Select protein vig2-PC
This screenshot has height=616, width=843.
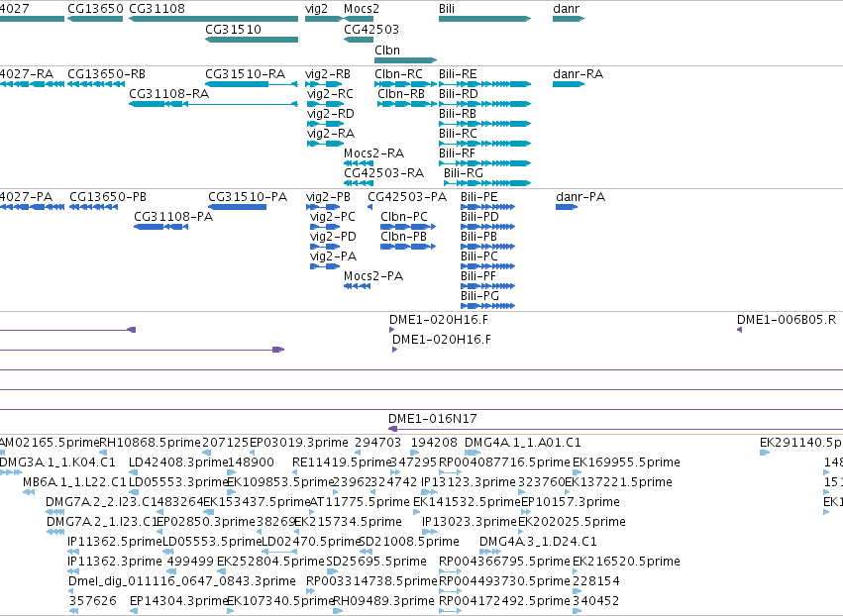pos(325,227)
